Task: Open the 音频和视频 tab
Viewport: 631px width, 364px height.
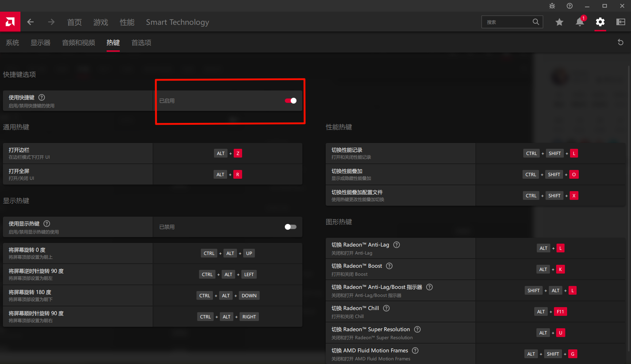Action: (79, 43)
